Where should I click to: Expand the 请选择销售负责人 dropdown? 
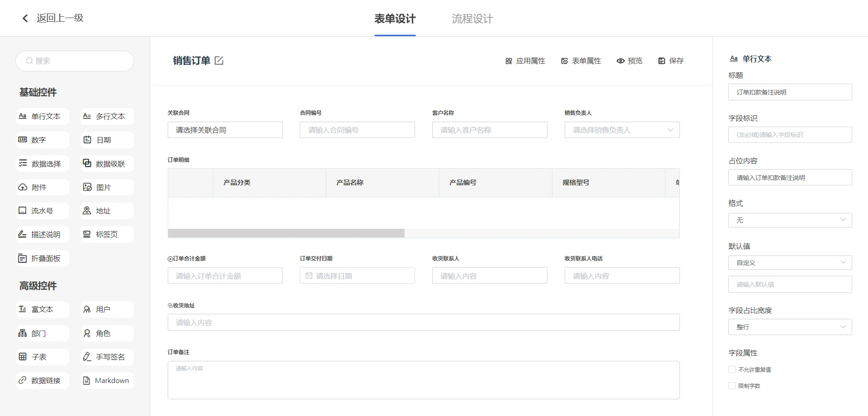pos(622,130)
